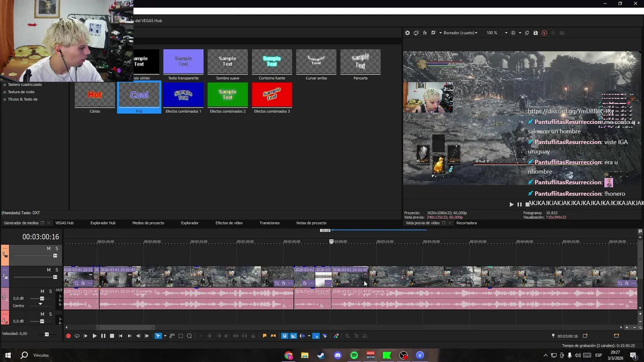Image resolution: width=644 pixels, height=362 pixels.
Task: Choose Textura de ruido generator
Action: tap(21, 92)
